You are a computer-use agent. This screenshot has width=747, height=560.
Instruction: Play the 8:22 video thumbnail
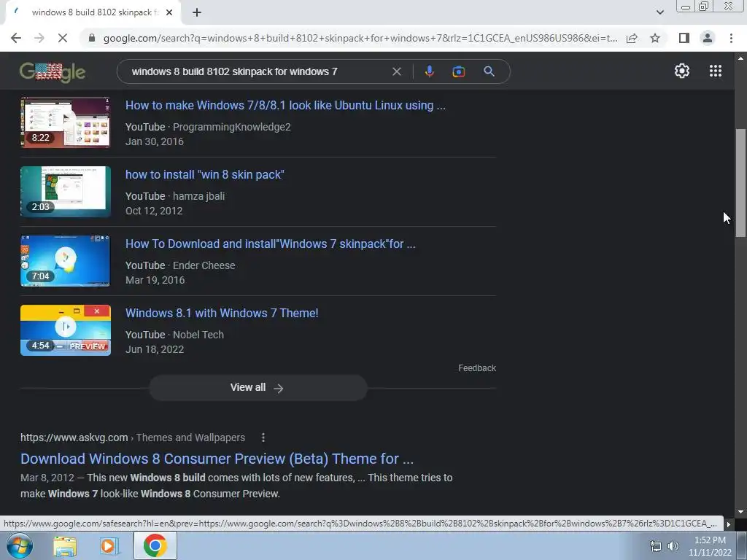[x=65, y=122]
